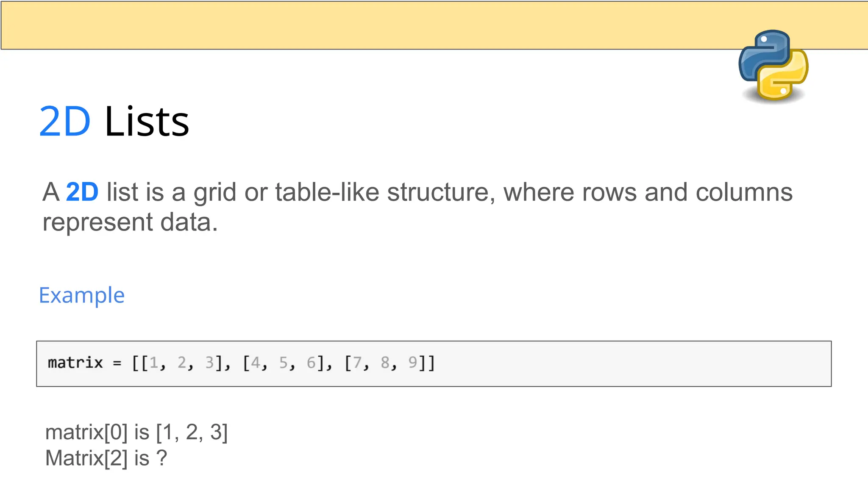The width and height of the screenshot is (868, 488).
Task: Click the question mark after 'Matrix[2] is'
Action: point(162,458)
